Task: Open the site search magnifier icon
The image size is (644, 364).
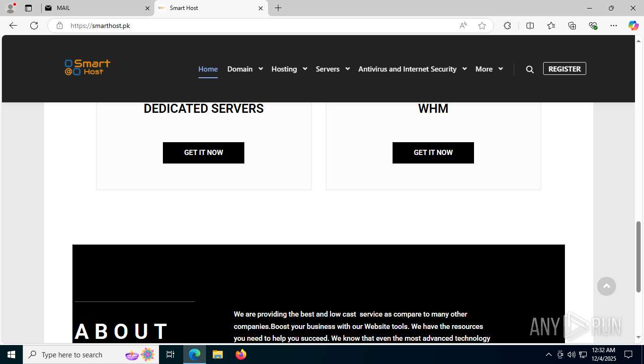Action: [530, 69]
